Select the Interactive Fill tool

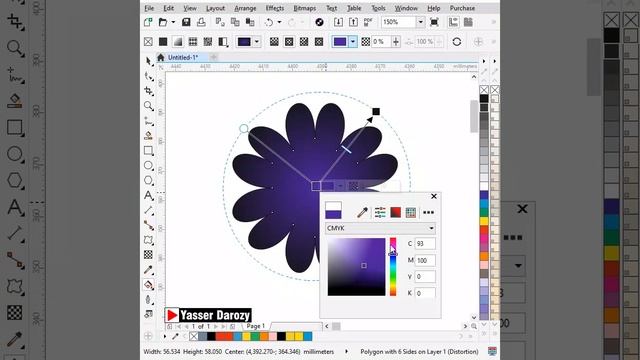tap(149, 284)
